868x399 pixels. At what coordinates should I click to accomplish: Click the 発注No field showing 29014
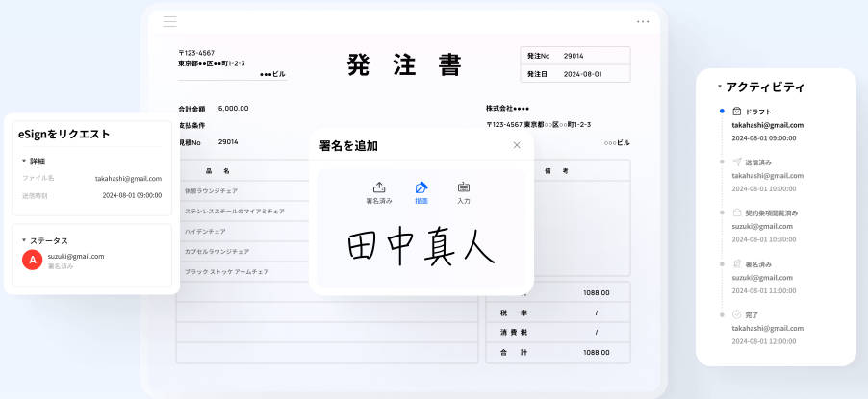pyautogui.click(x=594, y=56)
